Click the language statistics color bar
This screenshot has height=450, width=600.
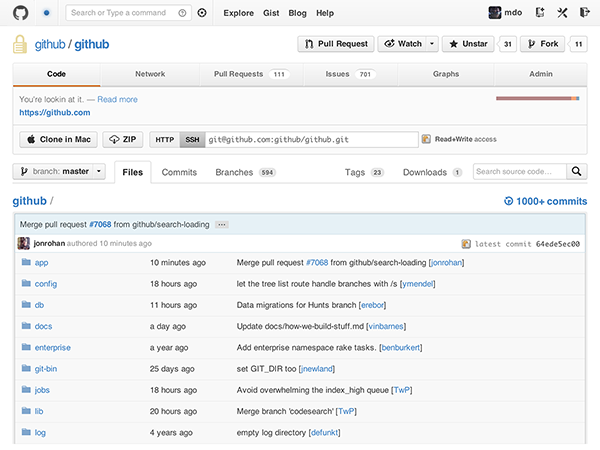coord(538,98)
